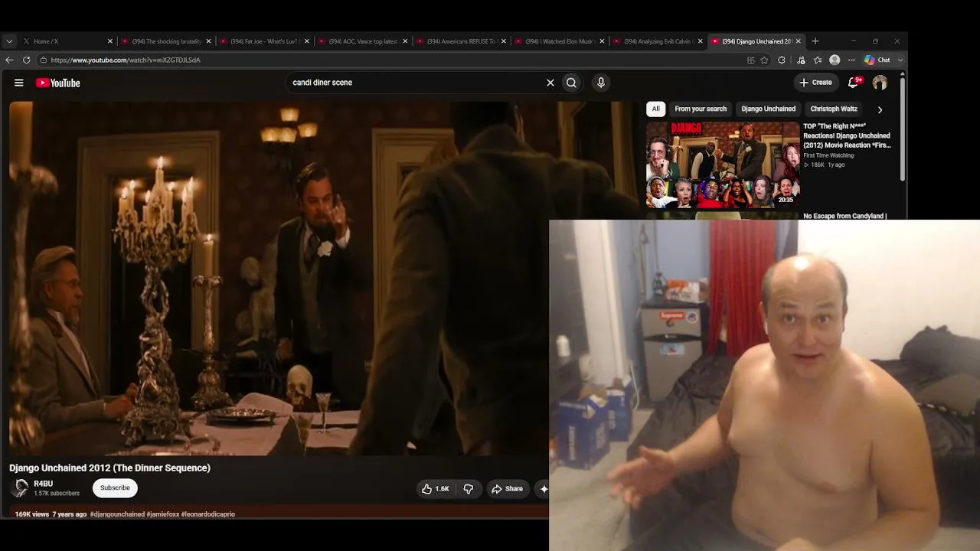Screen dimensions: 980x551
Task: Show more filter chips with right chevron
Action: pos(880,109)
